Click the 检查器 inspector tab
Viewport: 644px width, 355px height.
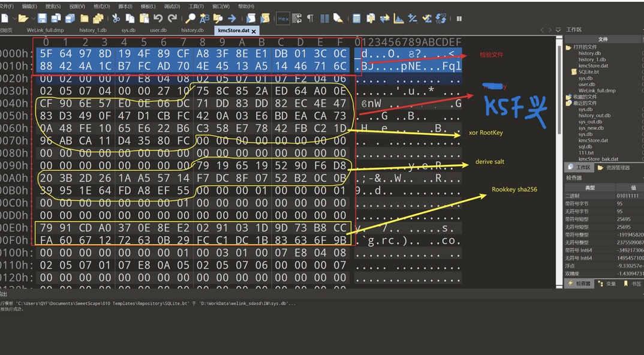click(x=579, y=284)
